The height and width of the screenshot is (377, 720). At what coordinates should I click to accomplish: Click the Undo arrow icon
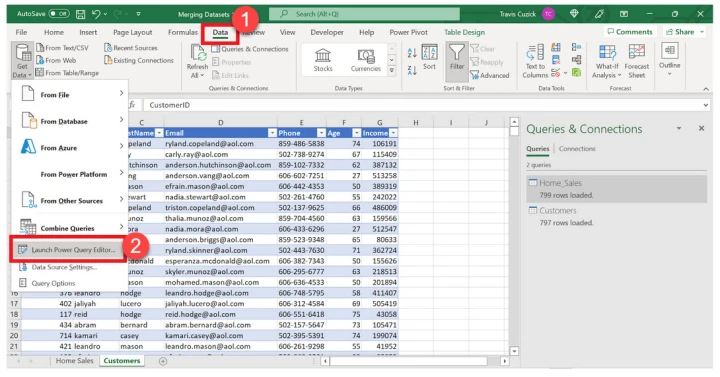coord(96,14)
